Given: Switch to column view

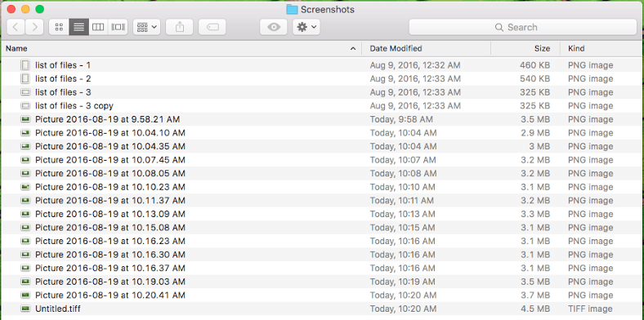Looking at the screenshot, I should click(98, 27).
